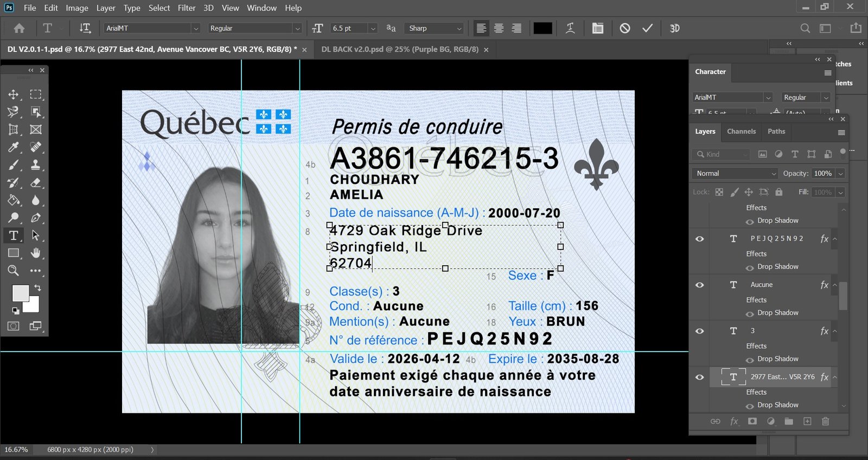Image resolution: width=868 pixels, height=460 pixels.
Task: Toggle layer filtering on or off
Action: [843, 152]
